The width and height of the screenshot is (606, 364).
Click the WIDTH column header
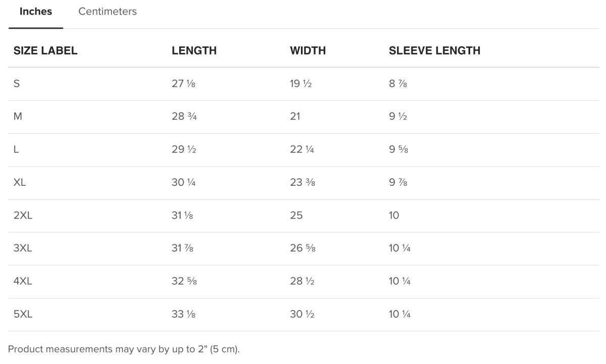tap(308, 50)
